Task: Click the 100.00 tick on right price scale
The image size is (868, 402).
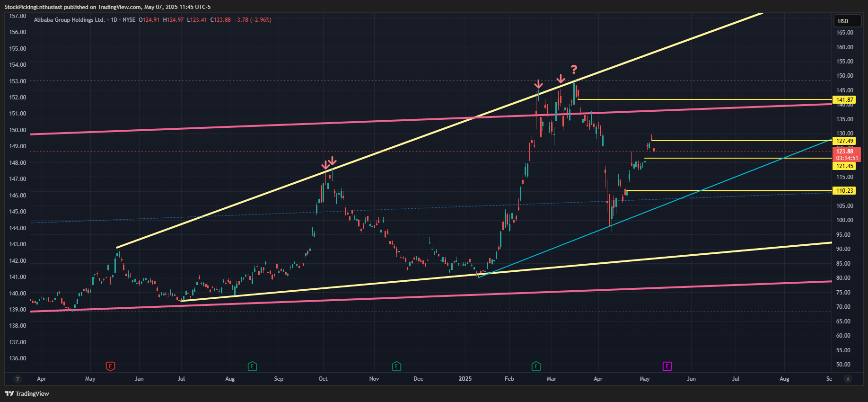Action: (845, 220)
